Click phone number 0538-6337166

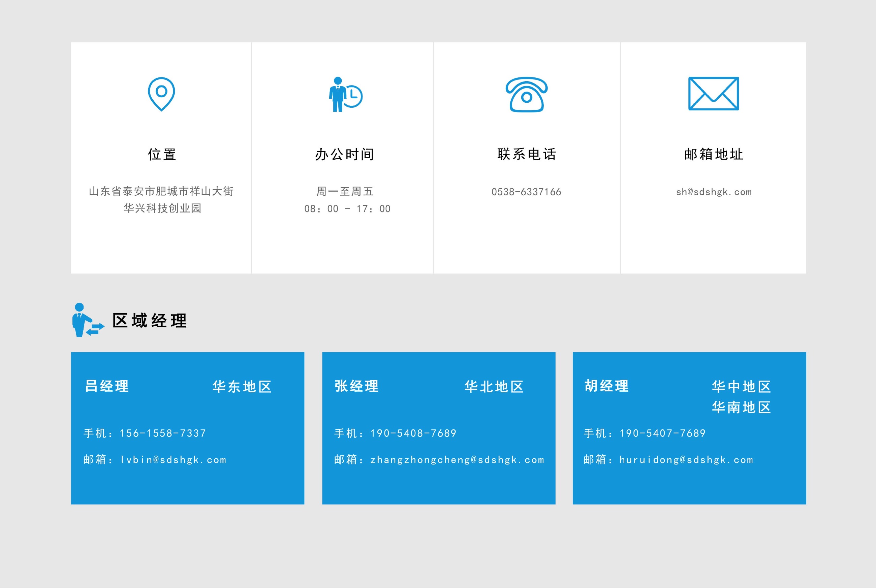(x=526, y=192)
